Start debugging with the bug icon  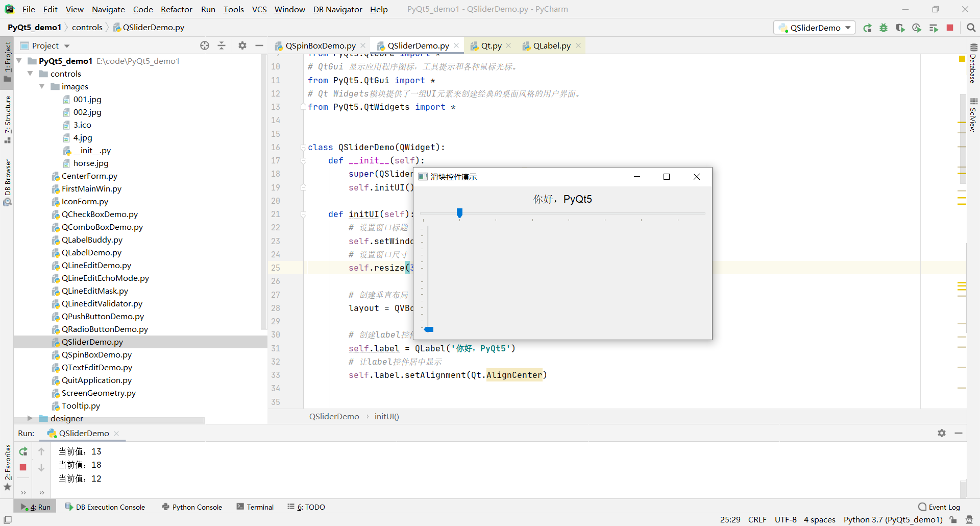[x=884, y=28]
